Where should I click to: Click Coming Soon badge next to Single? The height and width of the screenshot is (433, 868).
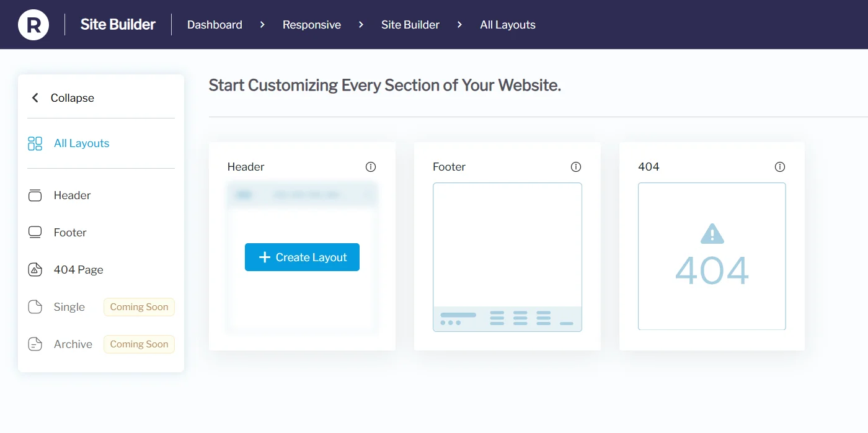click(139, 307)
